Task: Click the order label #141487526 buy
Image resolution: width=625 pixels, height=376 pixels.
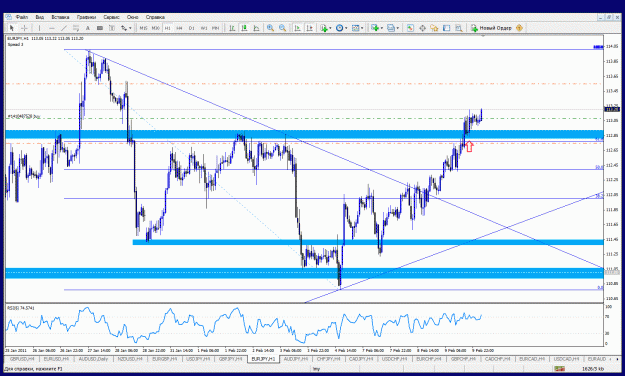Action: pos(24,116)
